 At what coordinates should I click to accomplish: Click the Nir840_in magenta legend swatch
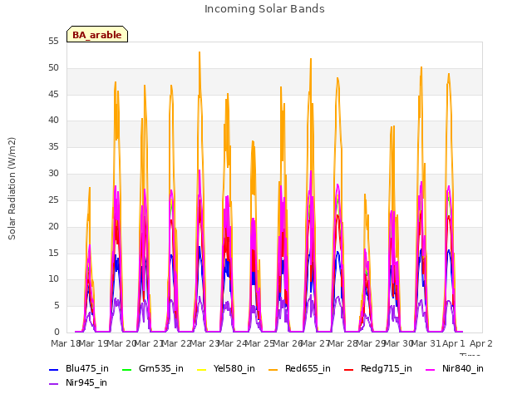[x=431, y=369]
